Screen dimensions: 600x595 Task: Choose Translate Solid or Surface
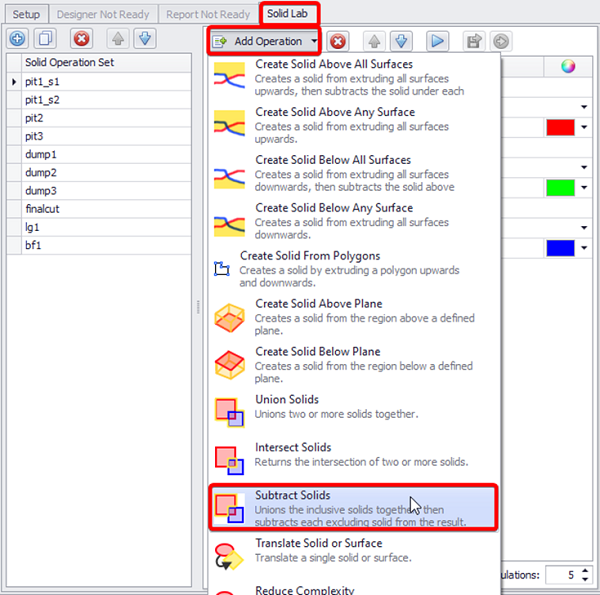pos(354,555)
